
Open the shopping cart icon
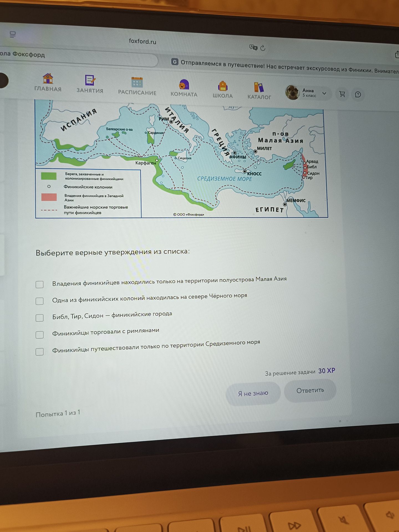(x=342, y=94)
